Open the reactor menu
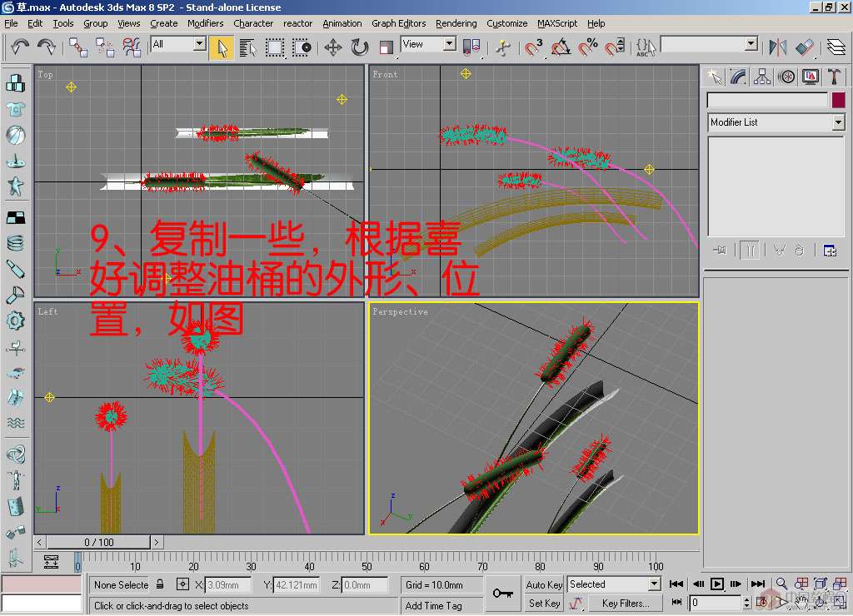The width and height of the screenshot is (853, 616). [297, 23]
